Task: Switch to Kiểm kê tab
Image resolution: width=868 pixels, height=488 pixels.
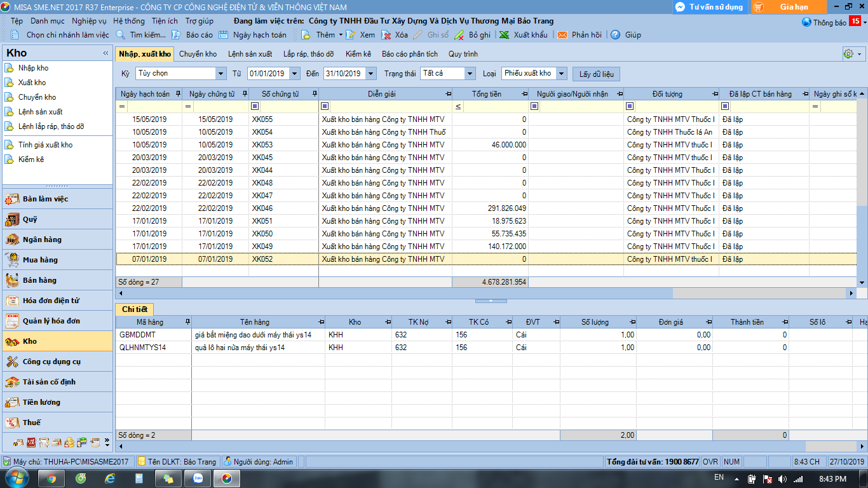Action: (358, 54)
